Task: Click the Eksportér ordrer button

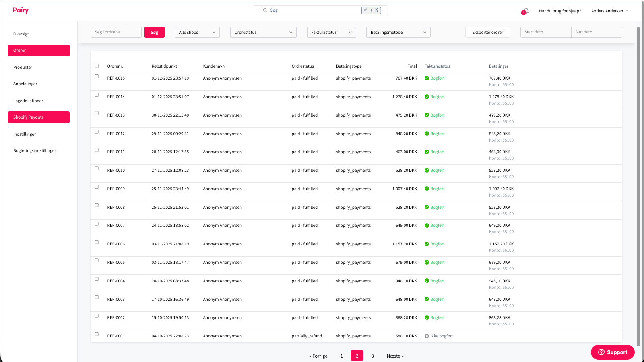Action: (x=487, y=32)
